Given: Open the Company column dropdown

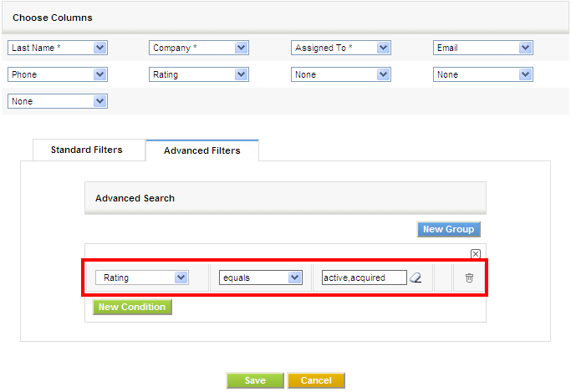Looking at the screenshot, I should pyautogui.click(x=199, y=48).
